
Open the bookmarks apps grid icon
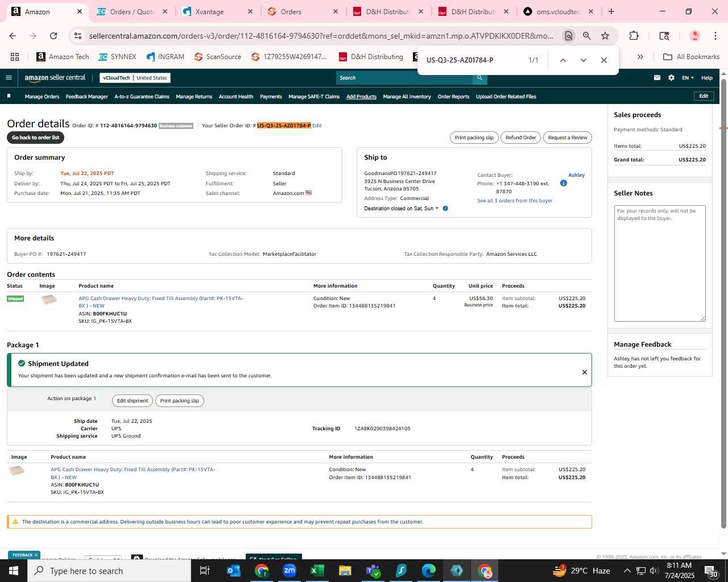15,57
